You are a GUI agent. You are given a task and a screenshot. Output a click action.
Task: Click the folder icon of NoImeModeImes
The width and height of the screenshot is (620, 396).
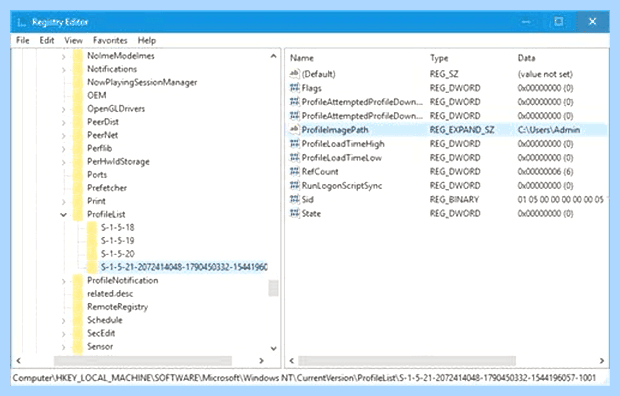tap(78, 56)
